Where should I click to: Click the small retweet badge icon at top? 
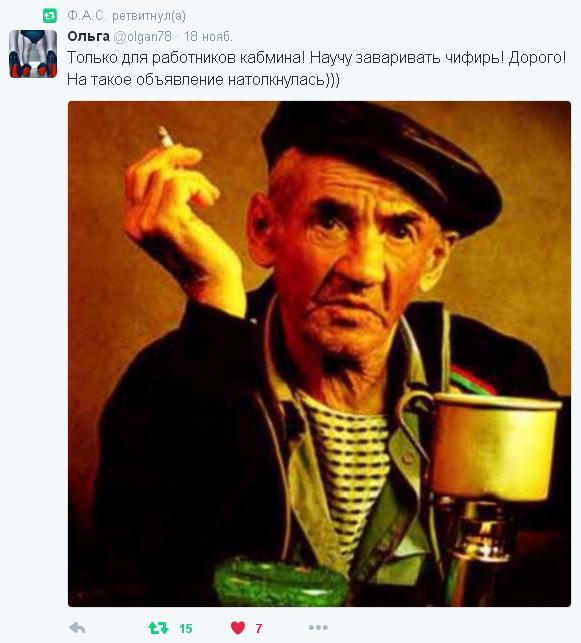(x=50, y=16)
